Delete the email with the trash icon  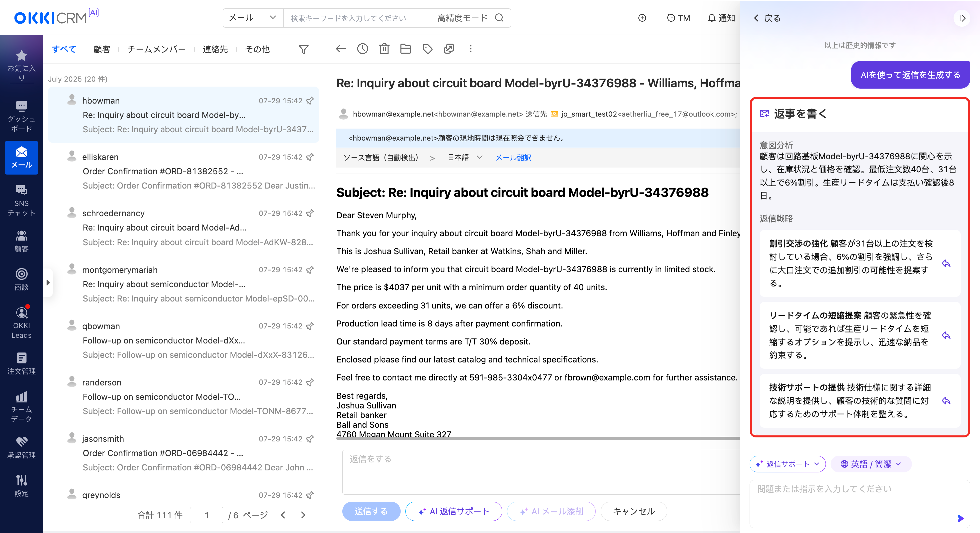point(384,49)
